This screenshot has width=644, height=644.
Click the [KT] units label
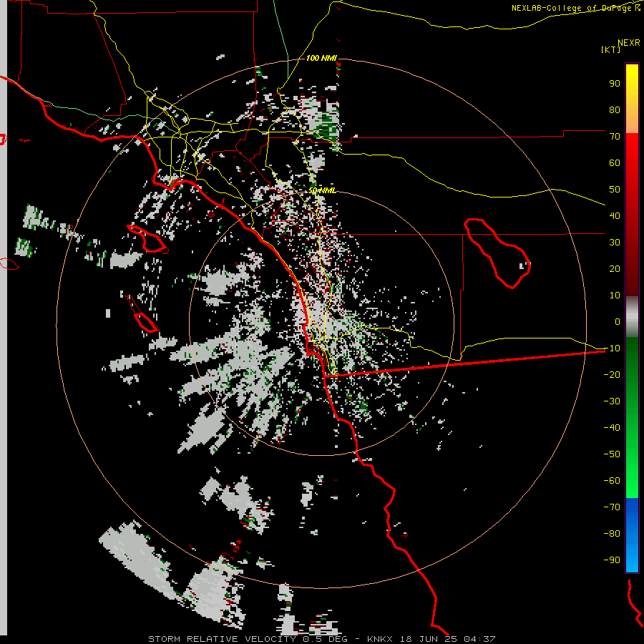[611, 49]
